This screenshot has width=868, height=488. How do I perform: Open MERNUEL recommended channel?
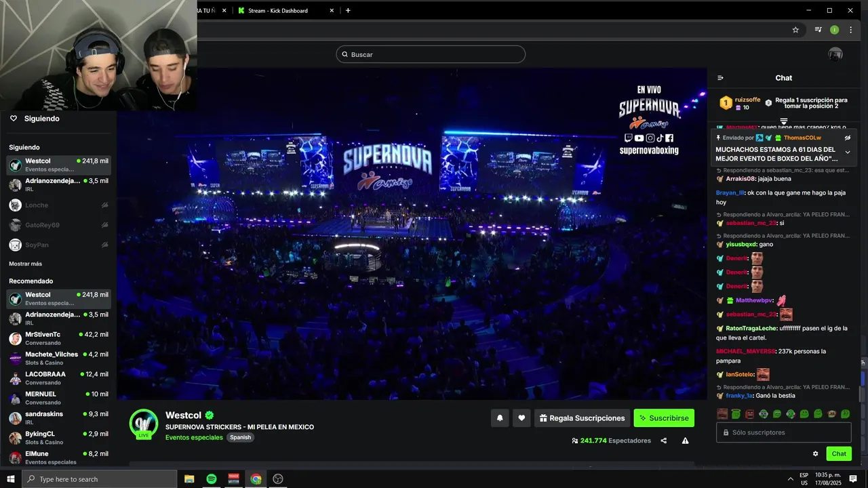coord(59,398)
